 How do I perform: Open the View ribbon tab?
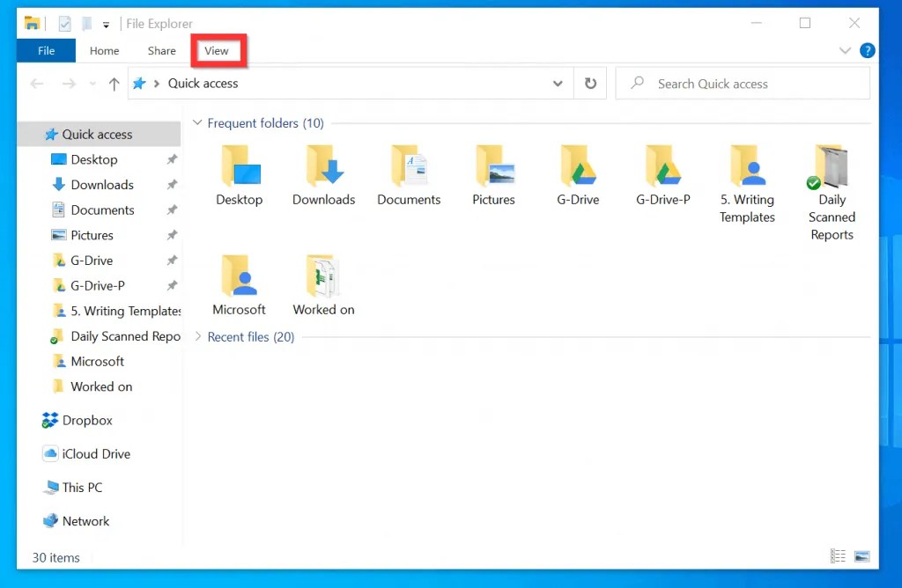point(218,50)
